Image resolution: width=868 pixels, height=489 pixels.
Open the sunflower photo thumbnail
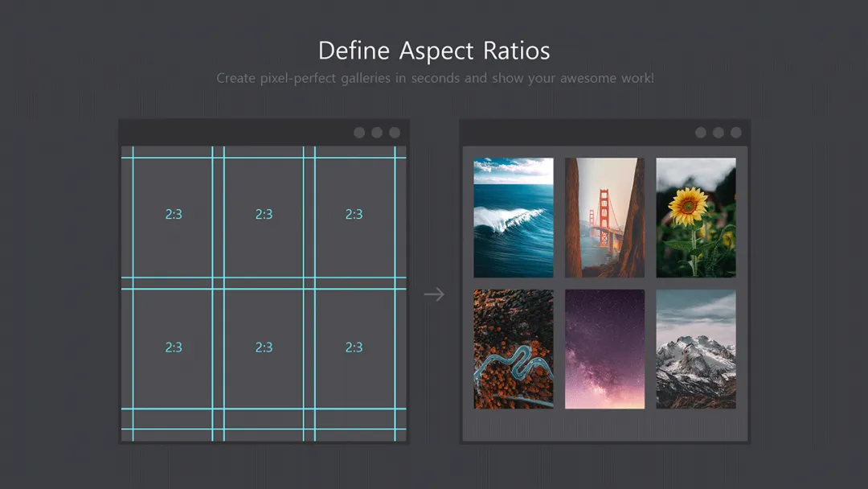coord(695,217)
